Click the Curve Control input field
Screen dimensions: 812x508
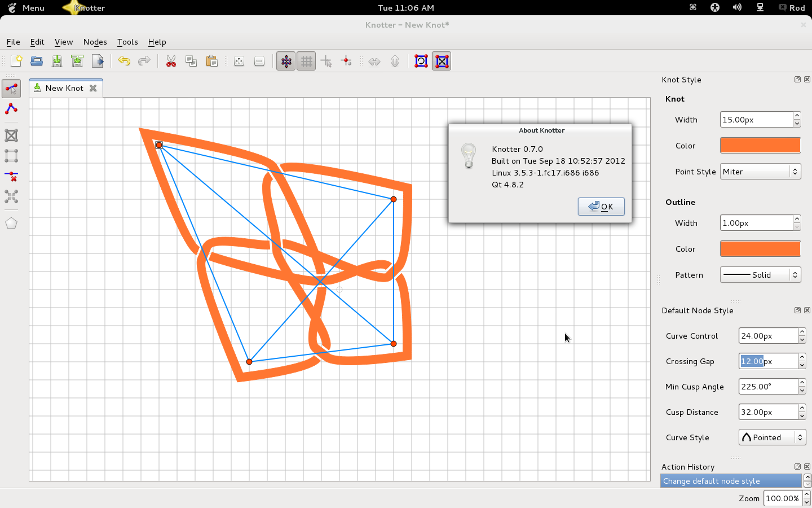click(768, 336)
